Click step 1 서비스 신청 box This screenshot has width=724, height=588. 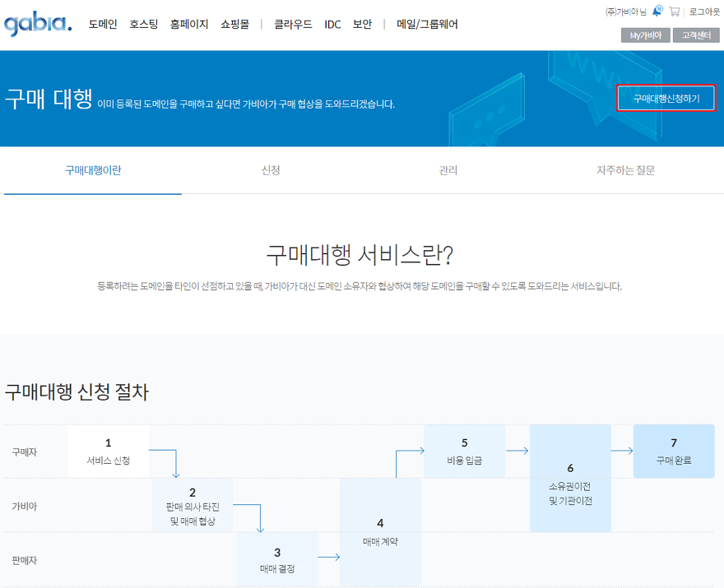click(x=108, y=451)
